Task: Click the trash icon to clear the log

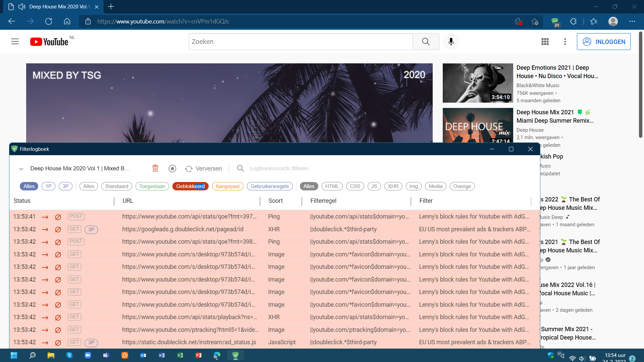Action: pyautogui.click(x=155, y=168)
